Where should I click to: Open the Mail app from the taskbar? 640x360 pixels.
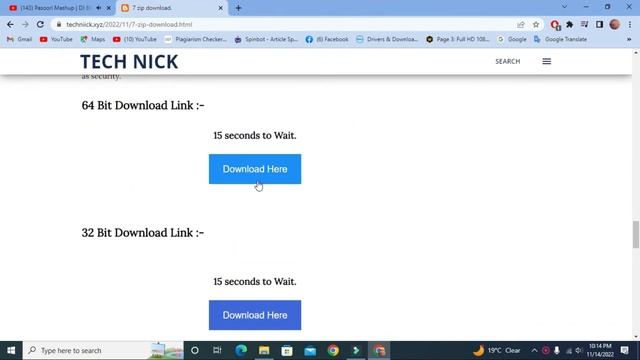pyautogui.click(x=310, y=351)
